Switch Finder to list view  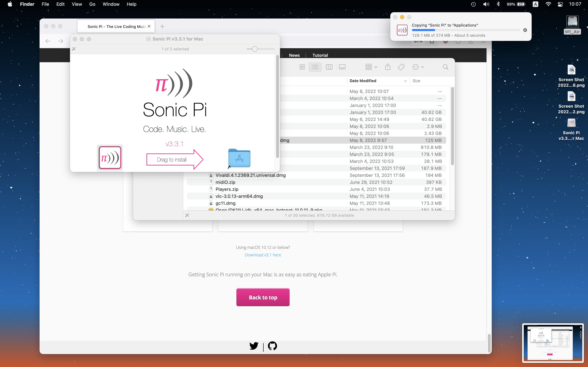click(315, 67)
